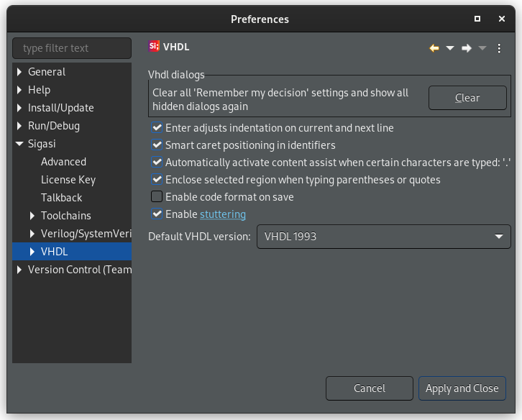522x420 pixels.
Task: Click the Sigasi logo icon beside VHDL
Action: coord(154,46)
